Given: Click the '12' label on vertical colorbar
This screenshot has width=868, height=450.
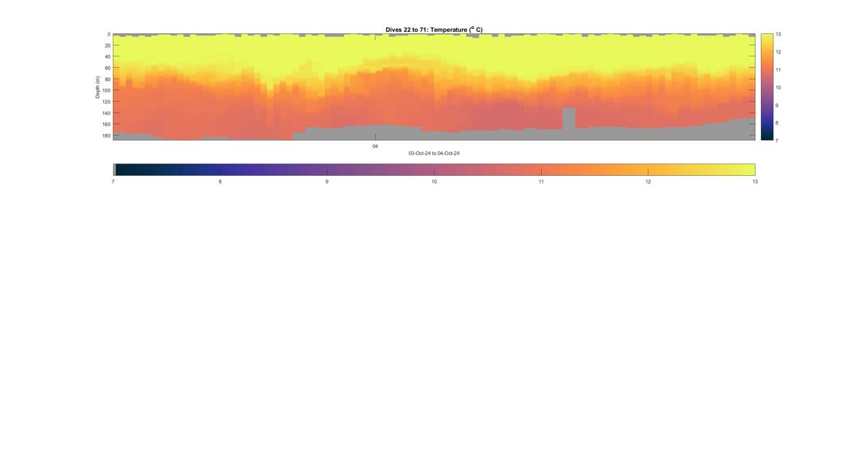Looking at the screenshot, I should [x=778, y=52].
